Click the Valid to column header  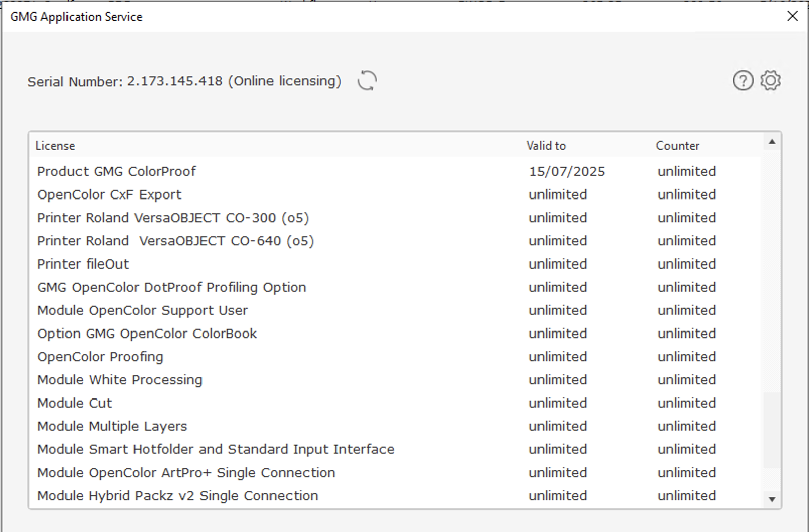click(x=546, y=146)
